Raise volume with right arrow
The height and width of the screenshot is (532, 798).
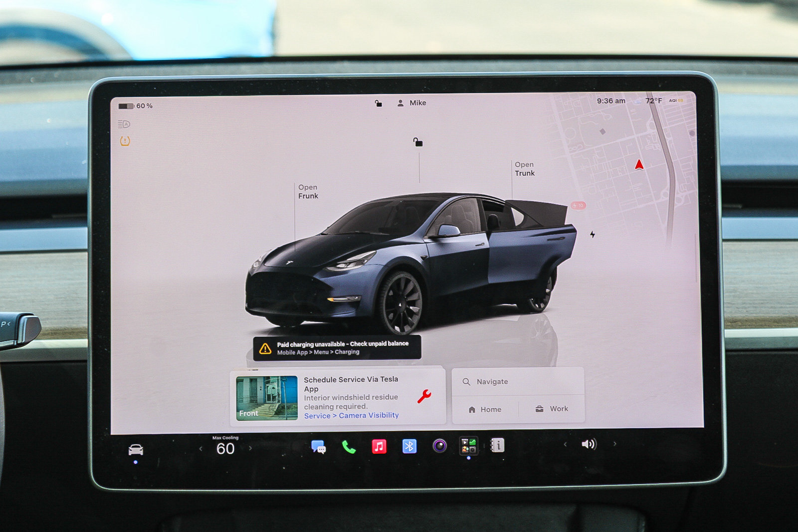point(615,444)
